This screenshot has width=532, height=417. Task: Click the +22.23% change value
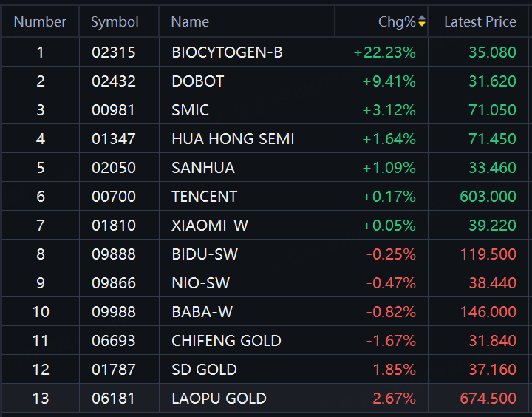(384, 52)
